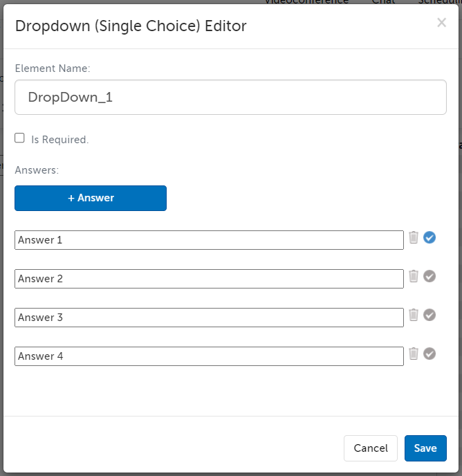Screen dimensions: 462x476
Task: Close the editor using the X icon
Action: (x=441, y=23)
